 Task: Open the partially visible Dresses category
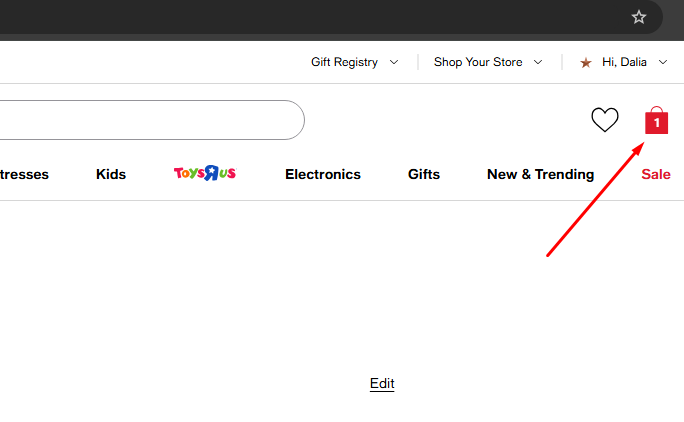pos(24,174)
